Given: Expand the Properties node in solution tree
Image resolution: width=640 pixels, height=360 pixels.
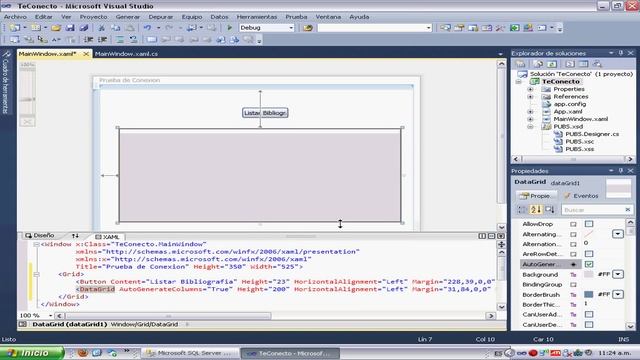Looking at the screenshot, I should click(530, 89).
